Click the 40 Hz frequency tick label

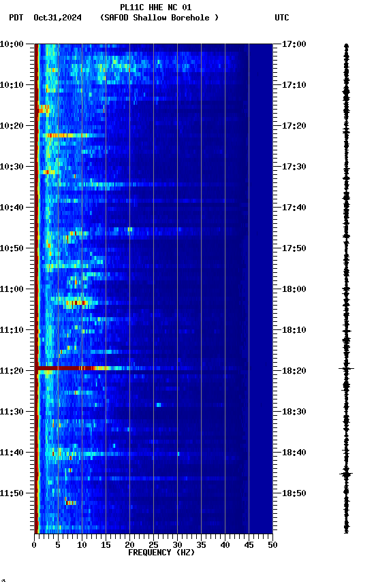[x=225, y=545]
